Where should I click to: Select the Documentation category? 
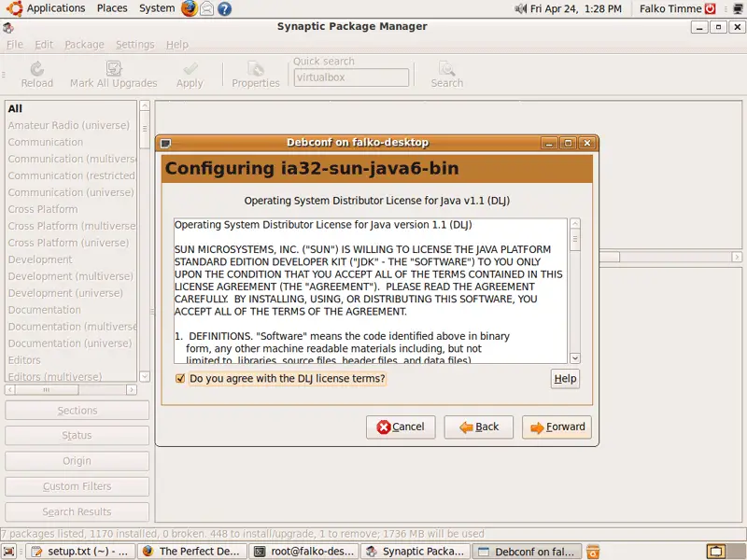pyautogui.click(x=71, y=310)
